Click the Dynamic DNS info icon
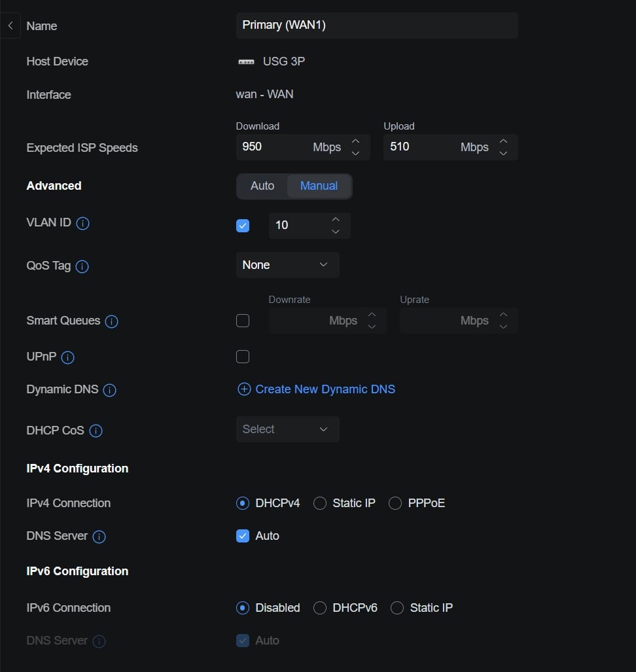The width and height of the screenshot is (636, 672). 110,390
